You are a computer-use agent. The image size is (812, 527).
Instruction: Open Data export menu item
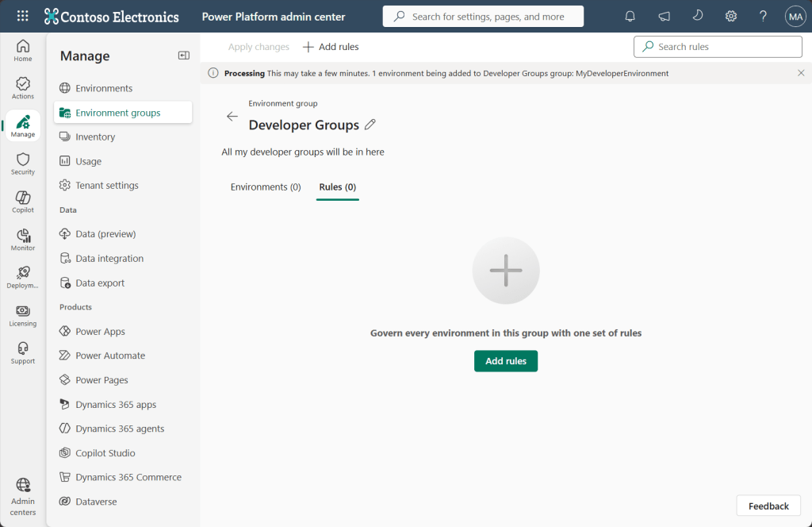click(x=123, y=283)
